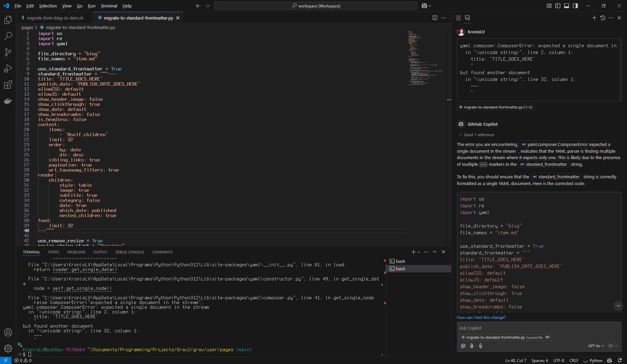Image resolution: width=627 pixels, height=364 pixels.
Task: Expand the 'Used 1 reference' section
Action: tap(476, 135)
